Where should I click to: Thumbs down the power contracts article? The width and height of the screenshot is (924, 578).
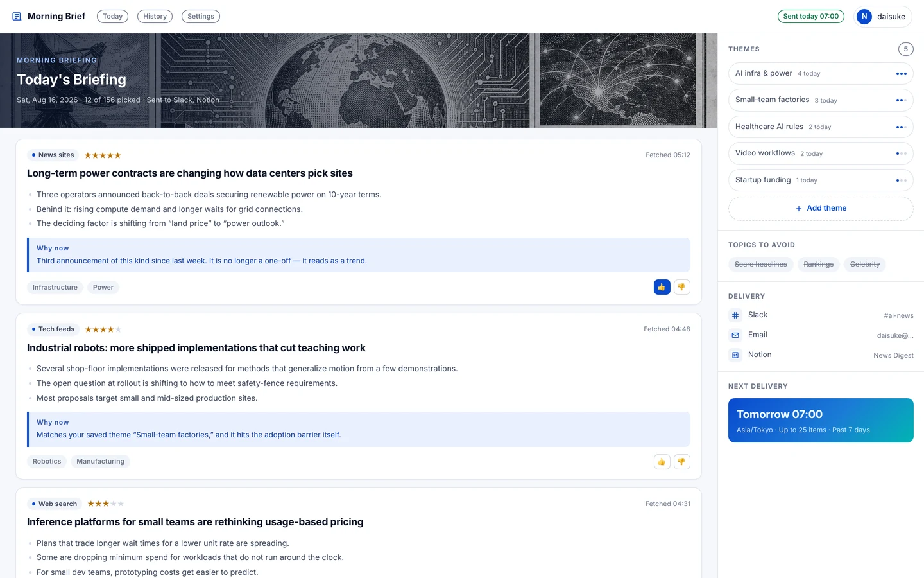(682, 287)
